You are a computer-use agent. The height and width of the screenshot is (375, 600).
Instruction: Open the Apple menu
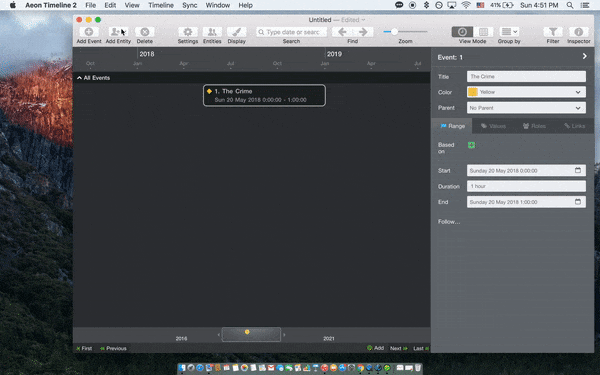point(13,5)
